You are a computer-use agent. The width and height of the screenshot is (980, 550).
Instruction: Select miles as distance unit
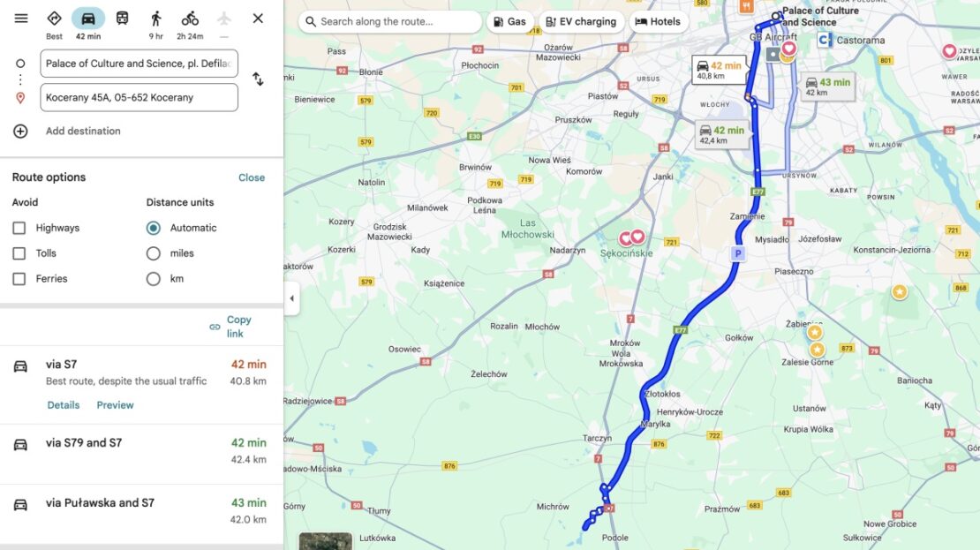[x=153, y=253]
